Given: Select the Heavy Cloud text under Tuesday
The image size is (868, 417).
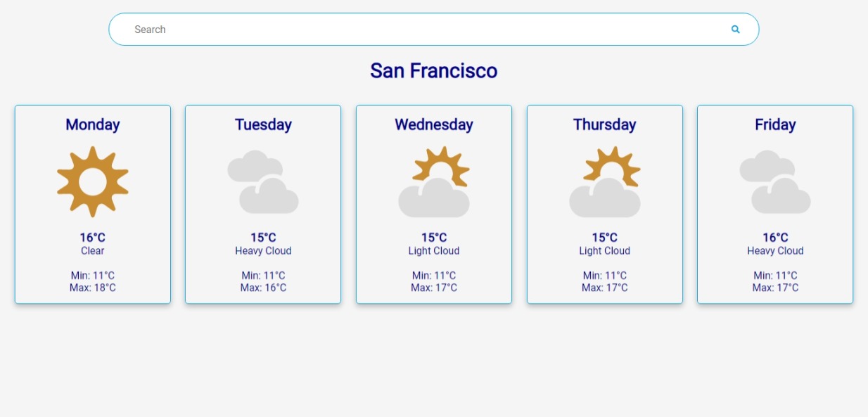Looking at the screenshot, I should 263,250.
